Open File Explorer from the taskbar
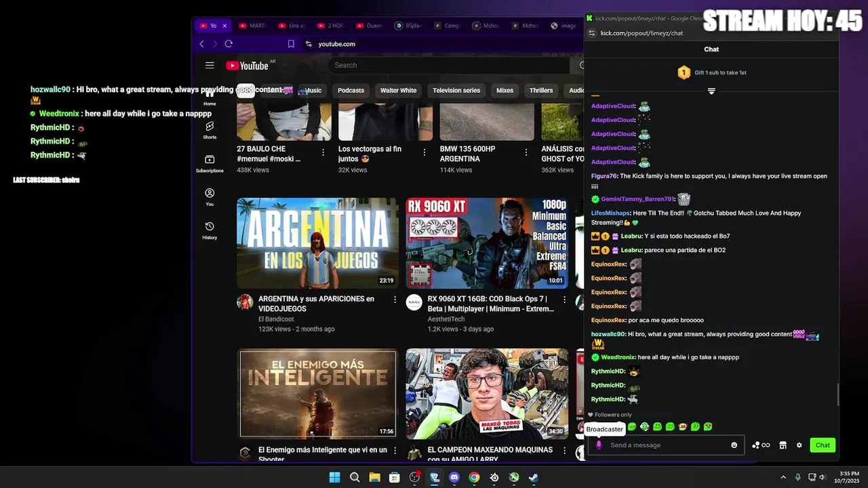The height and width of the screenshot is (488, 868). pyautogui.click(x=374, y=477)
